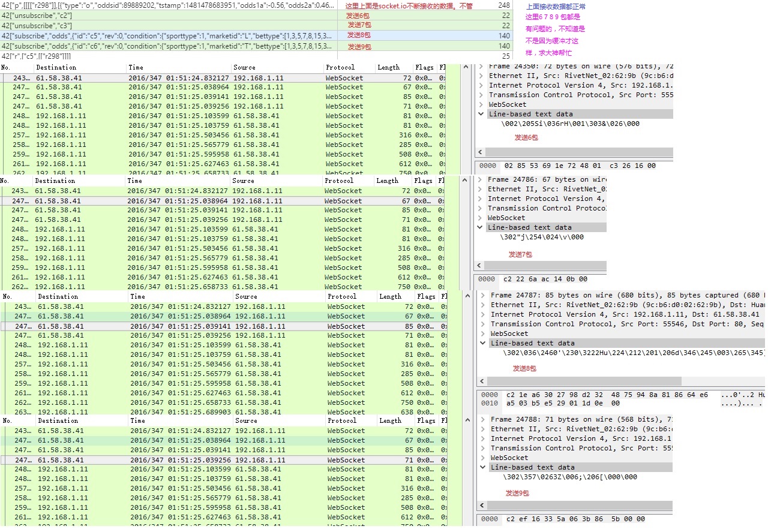Select data line \302"j\254\024\v\000
Image resolution: width=777 pixels, height=532 pixels.
coord(541,237)
